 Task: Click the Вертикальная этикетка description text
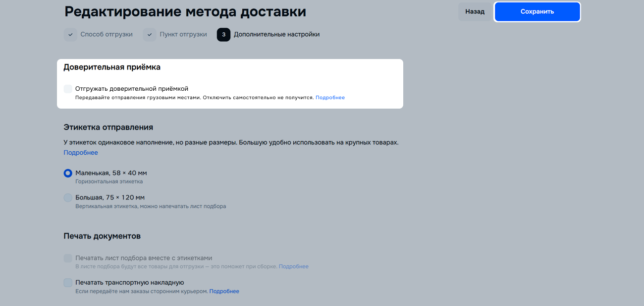(151, 206)
